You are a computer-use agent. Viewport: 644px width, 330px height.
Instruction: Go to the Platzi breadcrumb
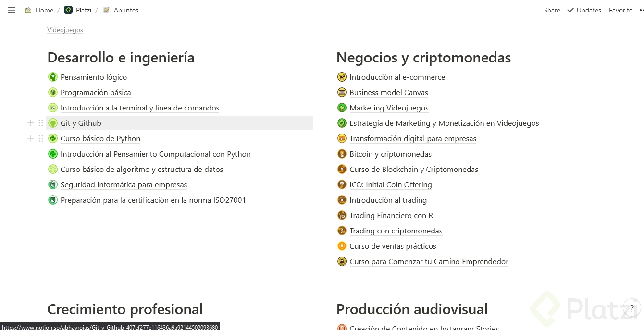[84, 10]
